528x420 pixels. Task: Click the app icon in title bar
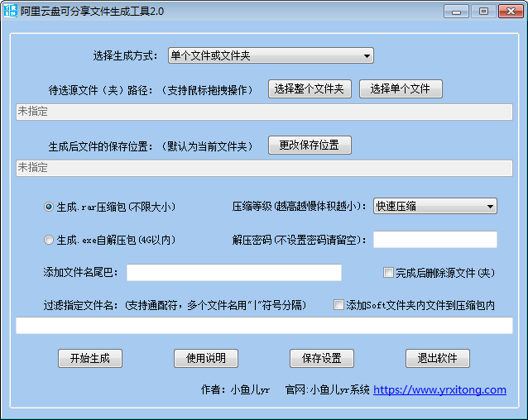point(11,12)
